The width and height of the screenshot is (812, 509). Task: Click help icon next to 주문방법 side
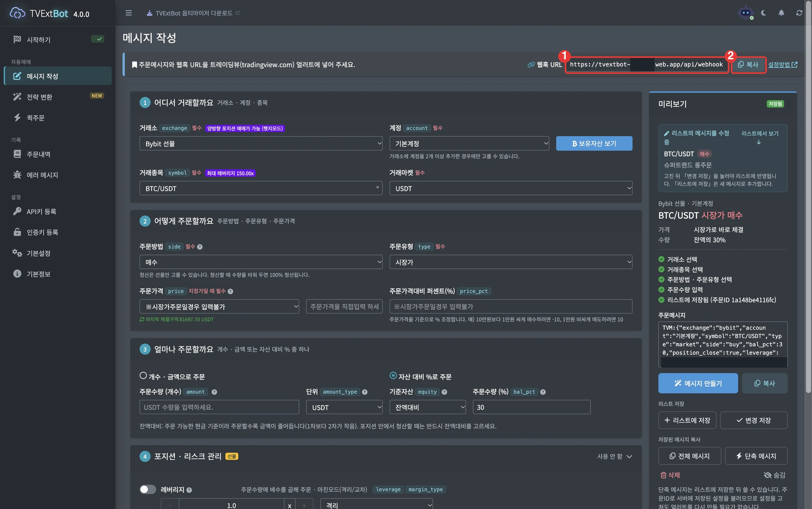(x=200, y=247)
